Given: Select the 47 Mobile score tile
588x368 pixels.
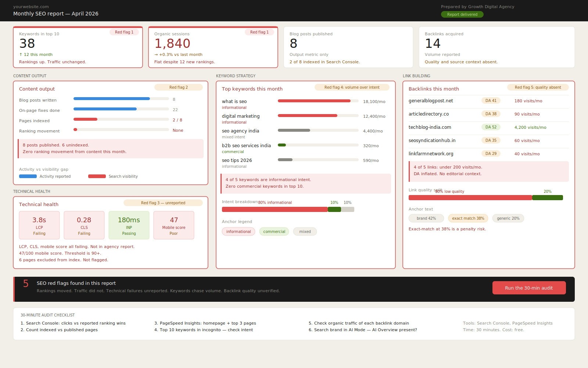Looking at the screenshot, I should 174,225.
